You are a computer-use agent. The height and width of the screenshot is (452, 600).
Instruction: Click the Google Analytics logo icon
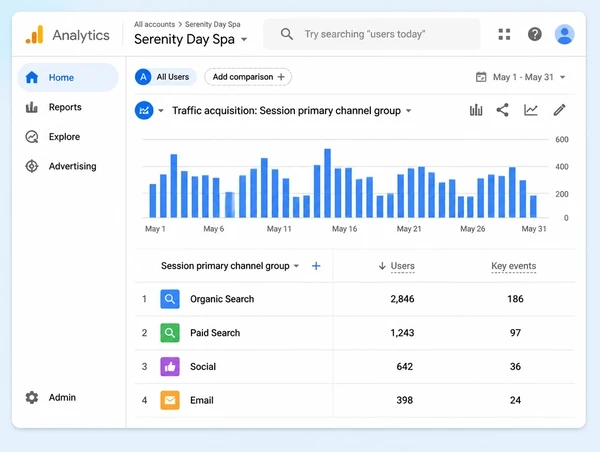[x=34, y=34]
